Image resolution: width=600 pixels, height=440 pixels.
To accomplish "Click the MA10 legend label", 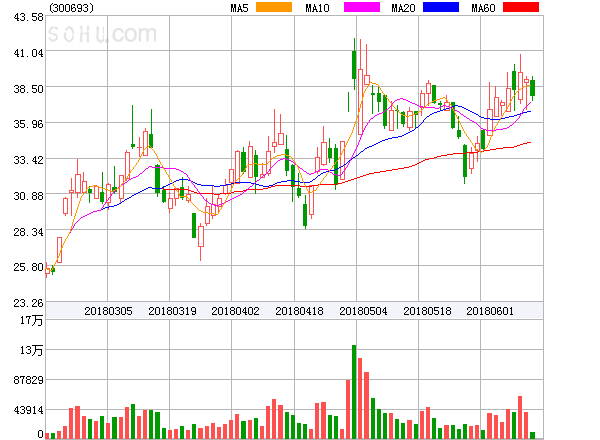I will coord(317,8).
